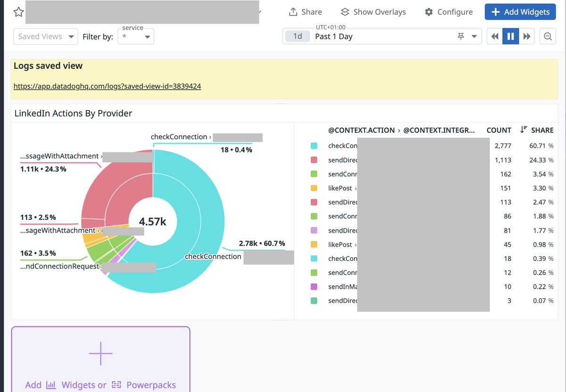Expand the service filter dropdown
The width and height of the screenshot is (566, 392).
tap(136, 36)
